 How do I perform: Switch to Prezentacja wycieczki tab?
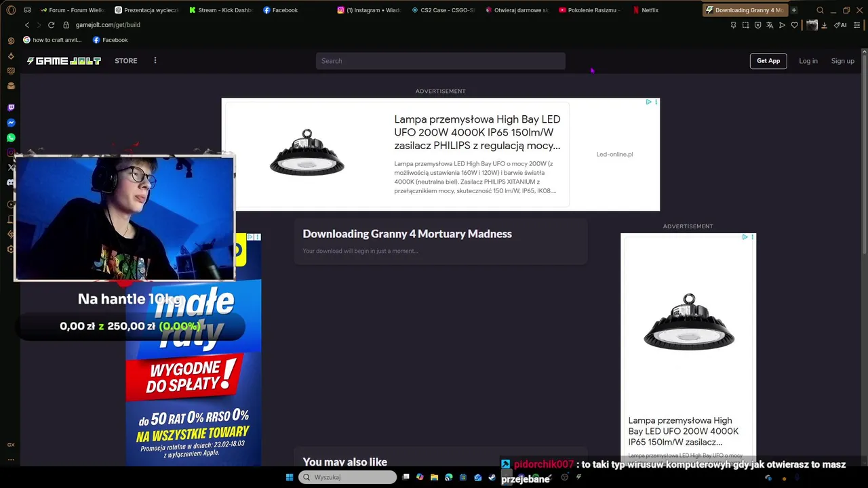tap(146, 10)
